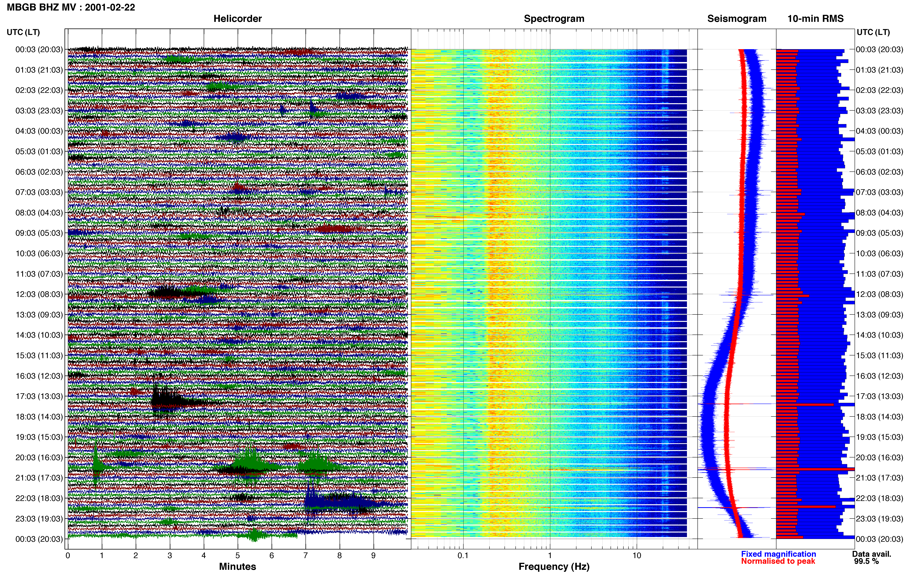The height and width of the screenshot is (578, 924).
Task: Click the right 'UTC (LT)' axis label
Action: tap(873, 32)
